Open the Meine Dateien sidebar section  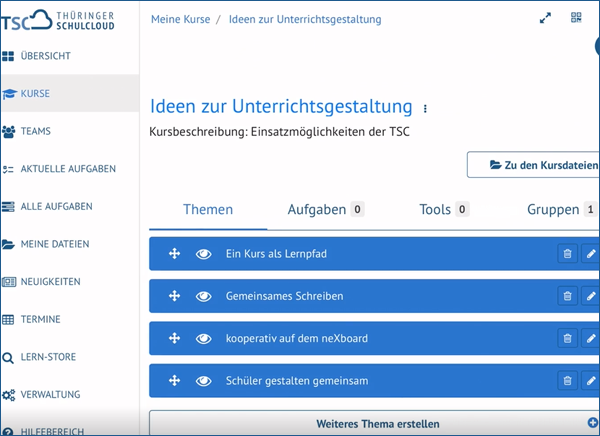coord(55,244)
